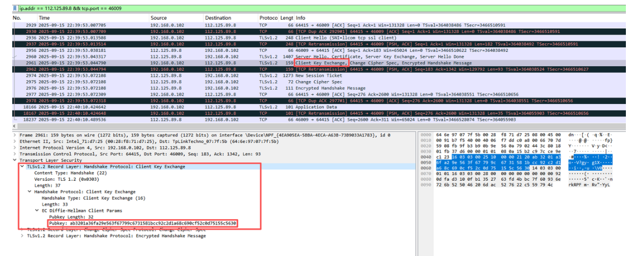Collapse the Transport Layer Security node
The height and width of the screenshot is (256, 644).
tap(15, 160)
